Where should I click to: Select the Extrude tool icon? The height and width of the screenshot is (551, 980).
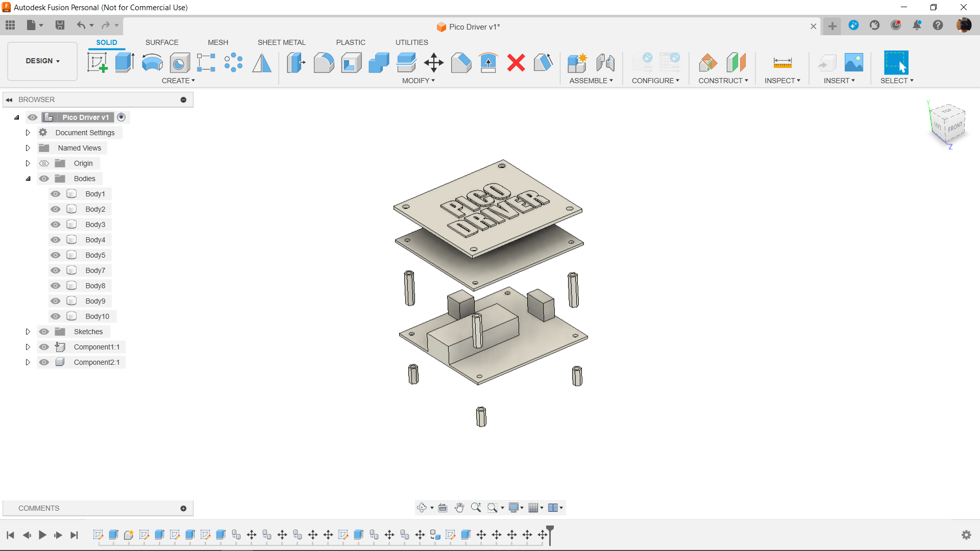point(125,63)
